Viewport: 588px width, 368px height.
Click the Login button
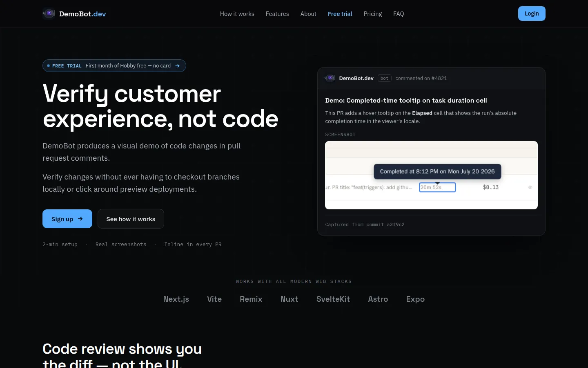[x=532, y=13]
